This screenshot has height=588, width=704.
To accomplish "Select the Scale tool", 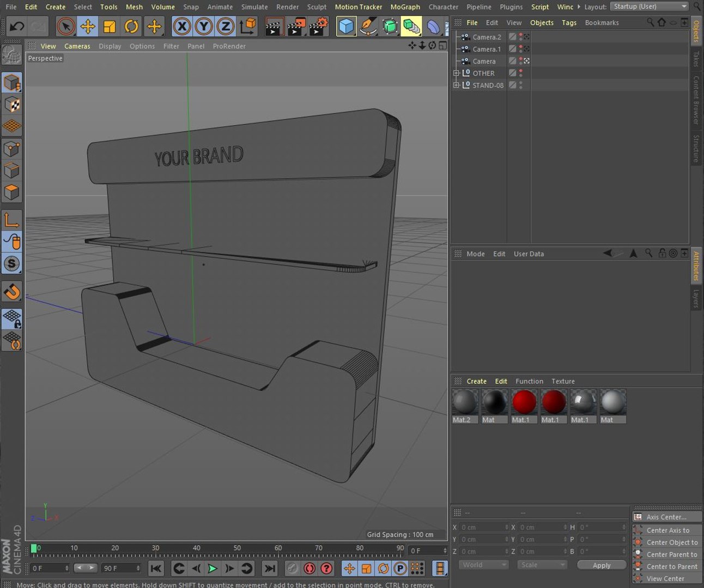I will [110, 26].
